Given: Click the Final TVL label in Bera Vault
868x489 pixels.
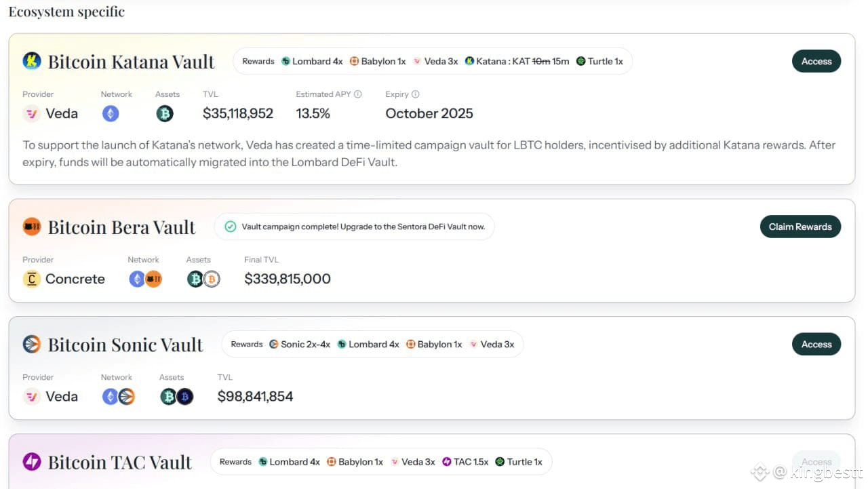Looking at the screenshot, I should click(x=262, y=260).
